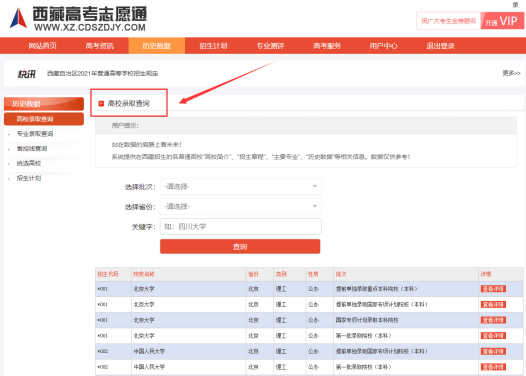Open the 用户中心 navigation item
Image resolution: width=526 pixels, height=376 pixels.
pos(383,46)
